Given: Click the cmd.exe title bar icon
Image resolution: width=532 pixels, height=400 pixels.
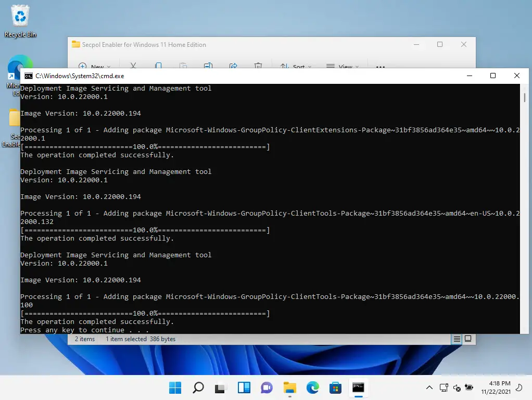Looking at the screenshot, I should (x=29, y=76).
